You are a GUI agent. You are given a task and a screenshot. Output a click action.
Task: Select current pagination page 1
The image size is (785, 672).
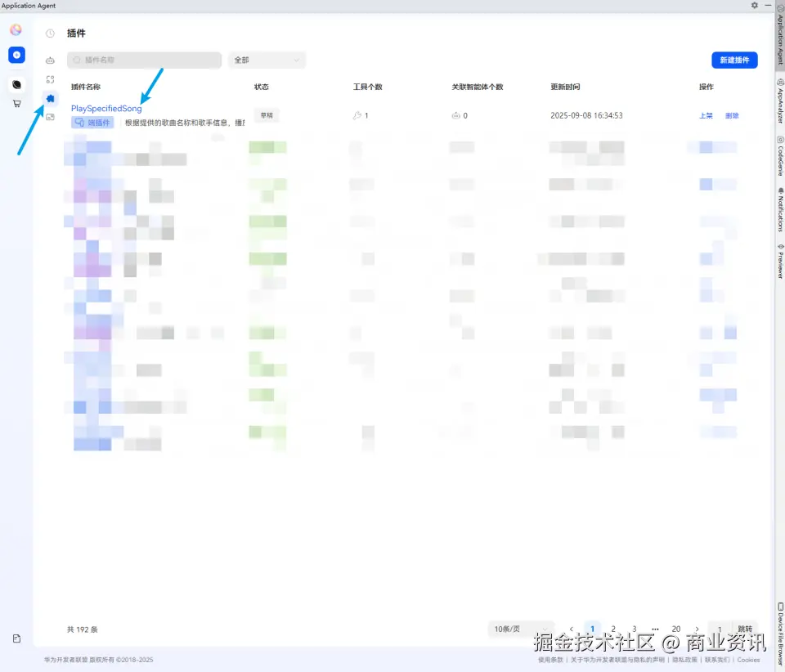coord(592,629)
